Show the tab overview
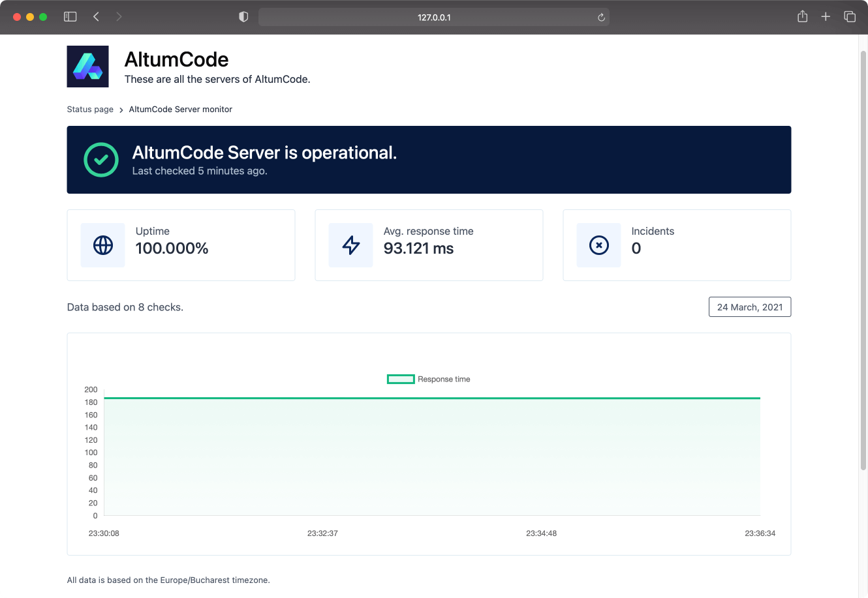Viewport: 868px width, 598px height. tap(850, 17)
